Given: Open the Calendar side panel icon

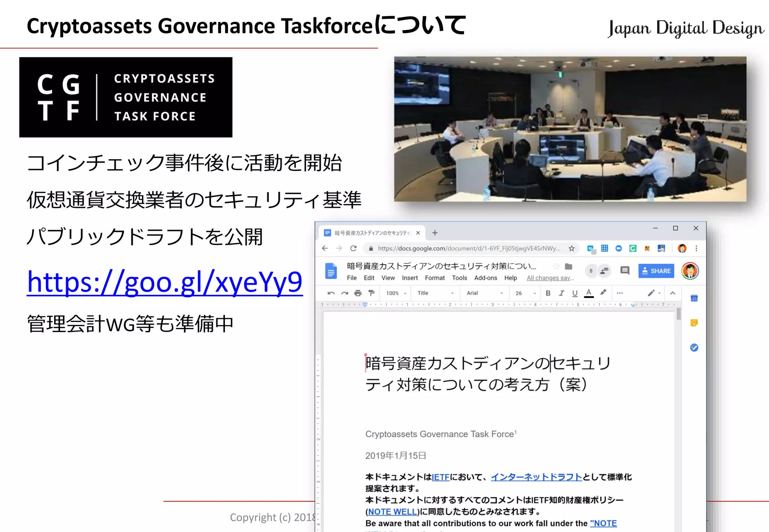Looking at the screenshot, I should click(694, 299).
